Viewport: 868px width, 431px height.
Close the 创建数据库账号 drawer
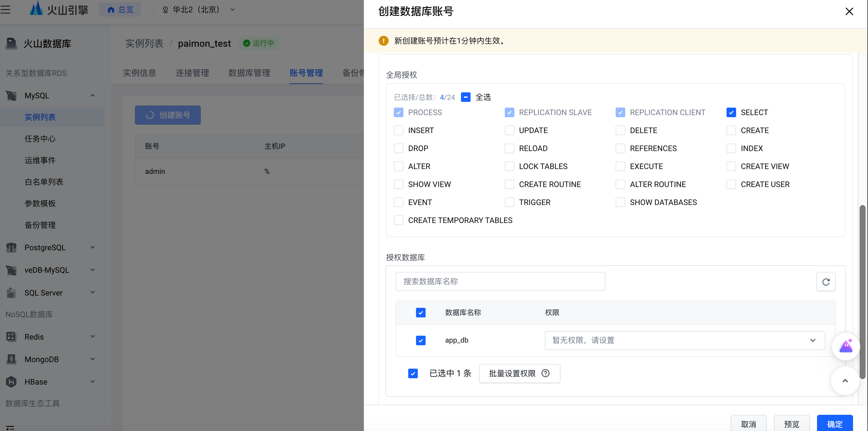click(x=849, y=11)
